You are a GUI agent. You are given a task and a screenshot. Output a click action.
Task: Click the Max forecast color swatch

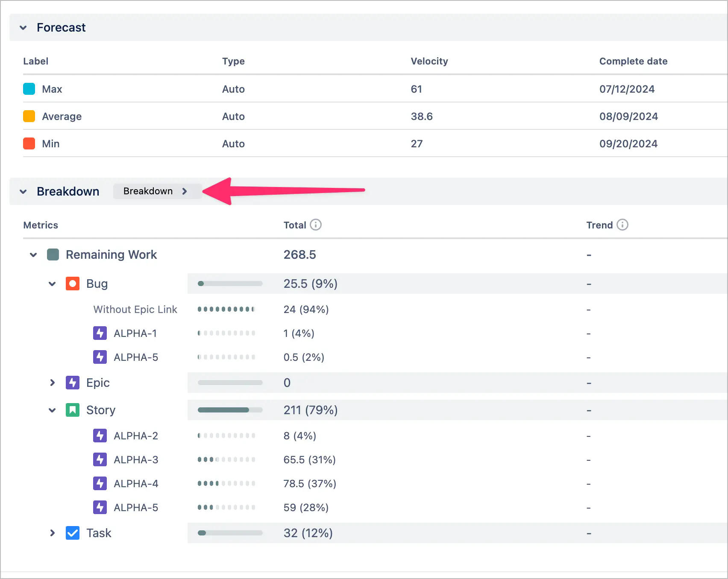click(29, 88)
